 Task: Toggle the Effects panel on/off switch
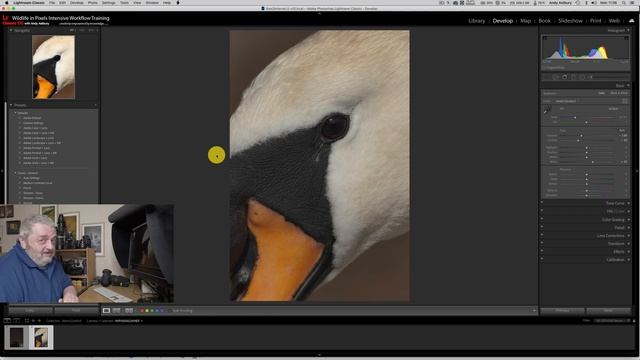(x=542, y=251)
